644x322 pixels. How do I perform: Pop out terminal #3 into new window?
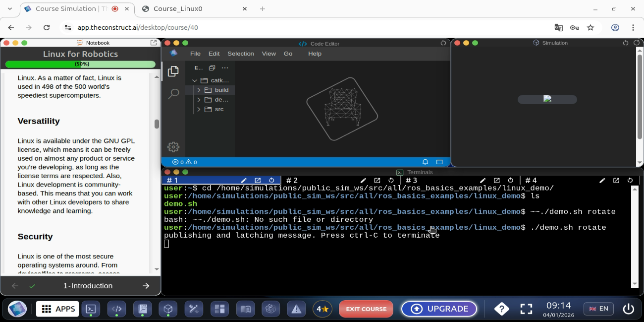pos(496,181)
